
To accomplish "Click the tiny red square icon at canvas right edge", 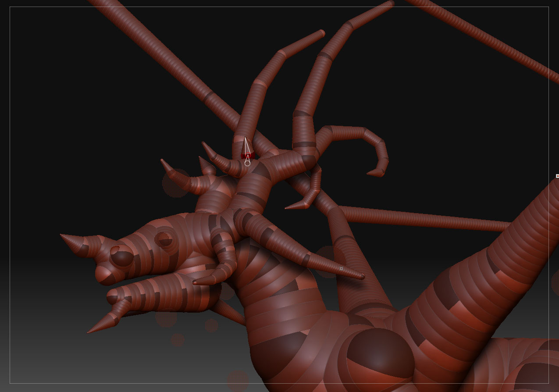I will (557, 176).
